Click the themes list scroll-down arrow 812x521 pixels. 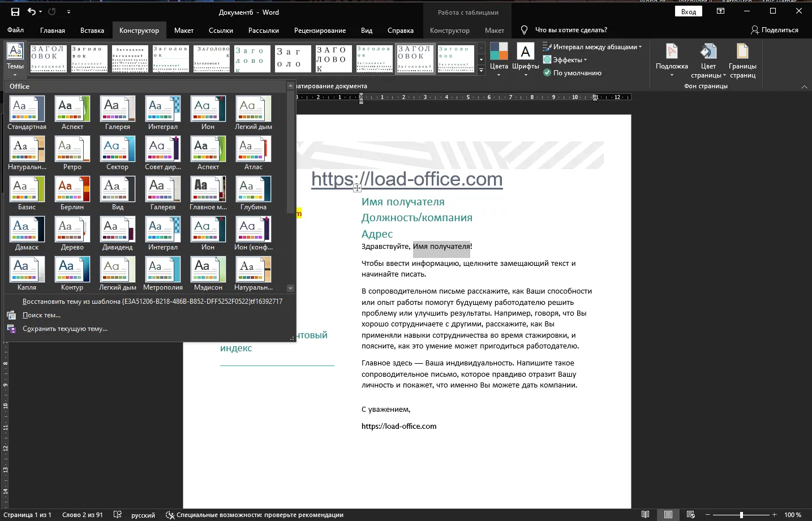click(290, 288)
